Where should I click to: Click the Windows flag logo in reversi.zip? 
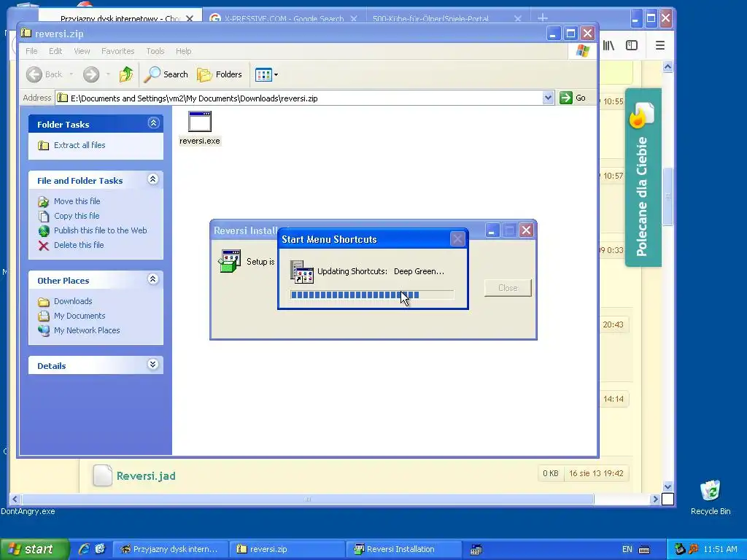[x=583, y=51]
